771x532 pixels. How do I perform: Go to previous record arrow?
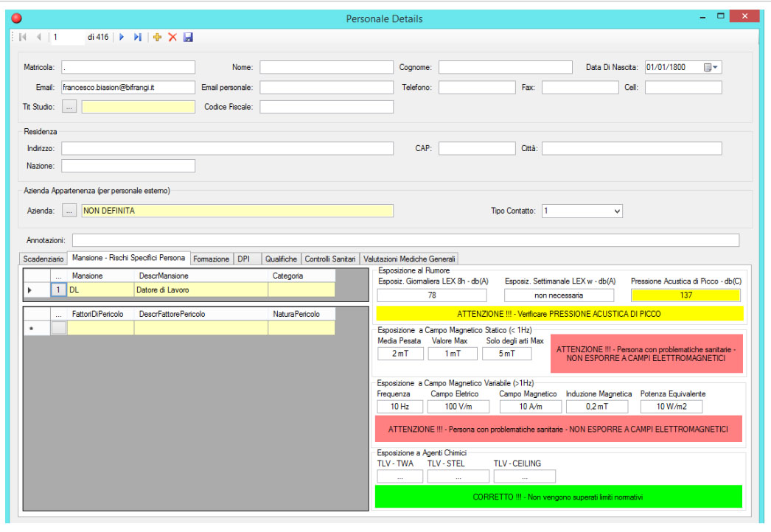point(38,37)
